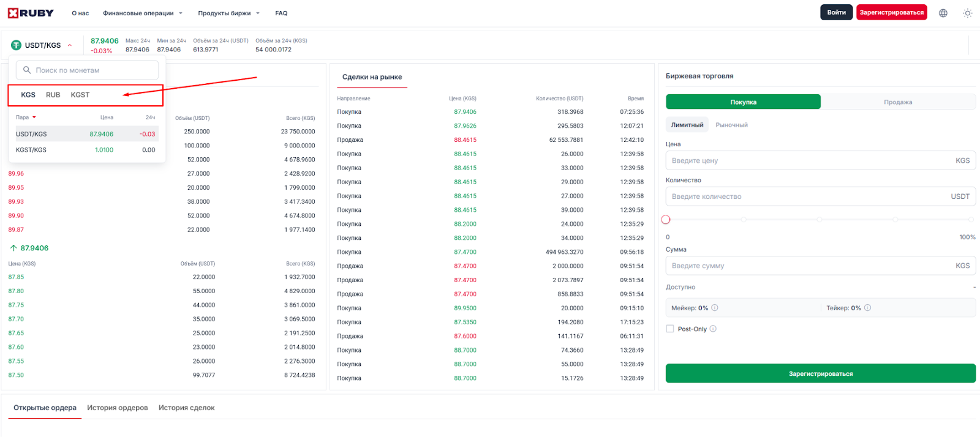Screen dimensions: 980x437
Task: Click the Post-Only info icon
Action: (x=713, y=329)
